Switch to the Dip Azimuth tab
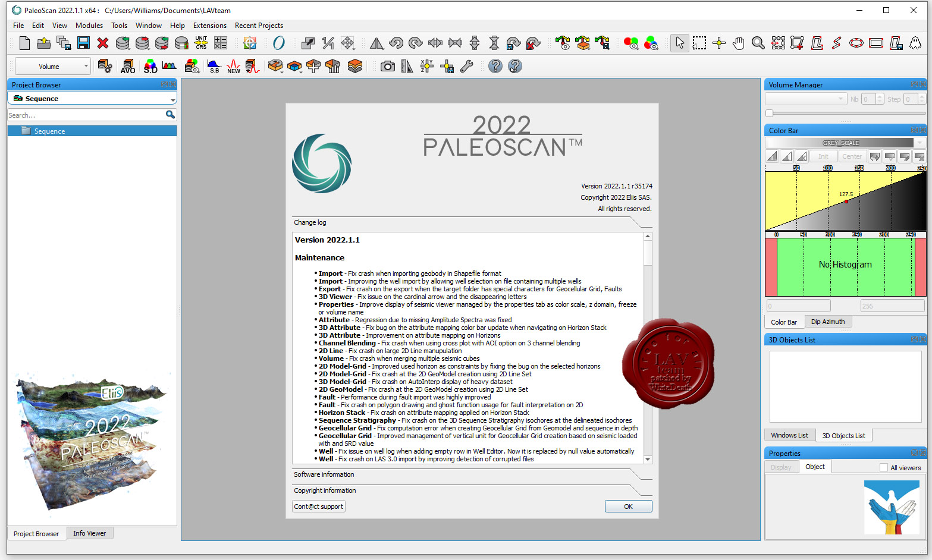 tap(828, 322)
